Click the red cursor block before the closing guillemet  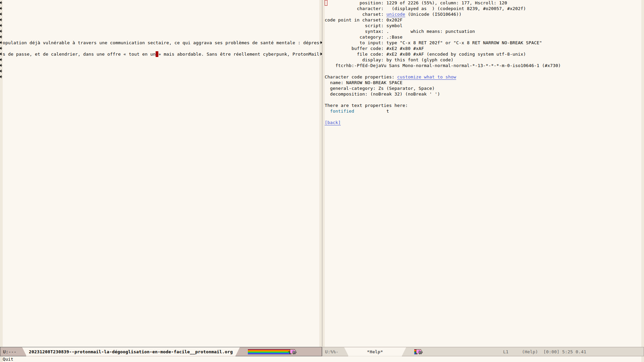(x=157, y=54)
